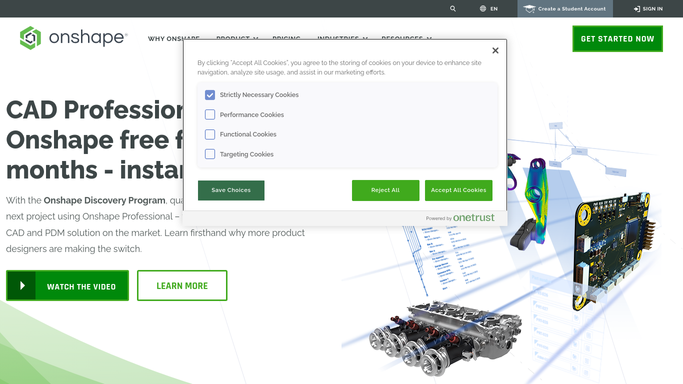Screen dimensions: 683x384
Task: Expand the Industries menu dropdown
Action: click(x=342, y=38)
